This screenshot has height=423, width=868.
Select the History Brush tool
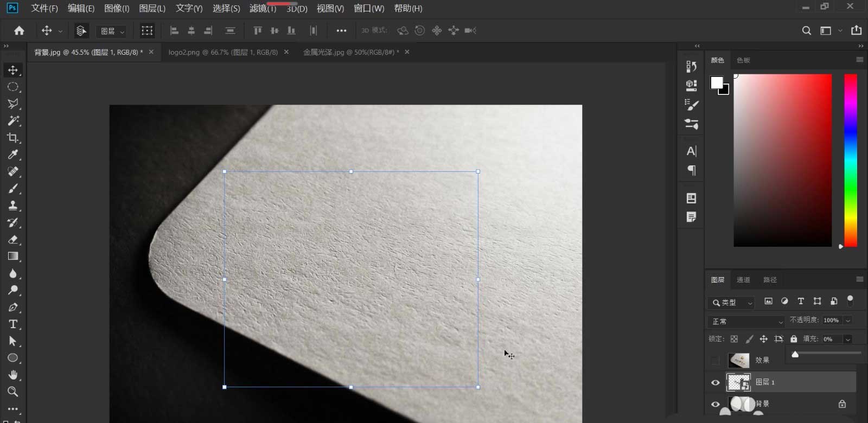[x=13, y=222]
